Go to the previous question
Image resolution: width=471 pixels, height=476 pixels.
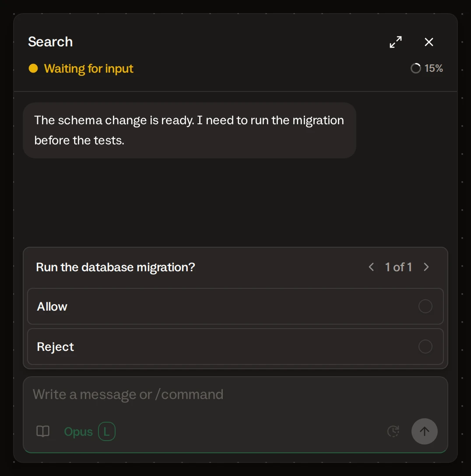pyautogui.click(x=371, y=267)
